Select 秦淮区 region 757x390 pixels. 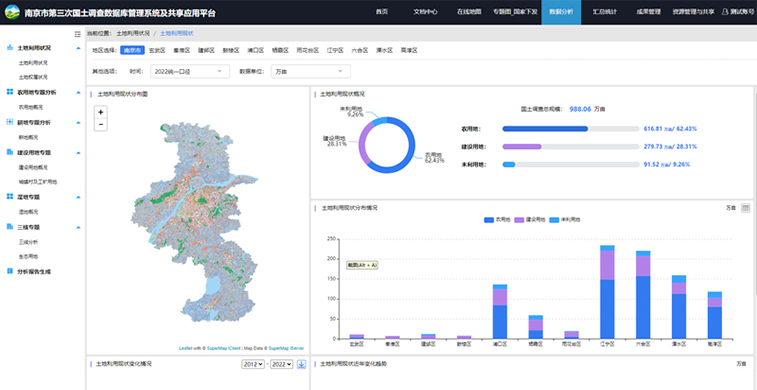click(x=182, y=50)
